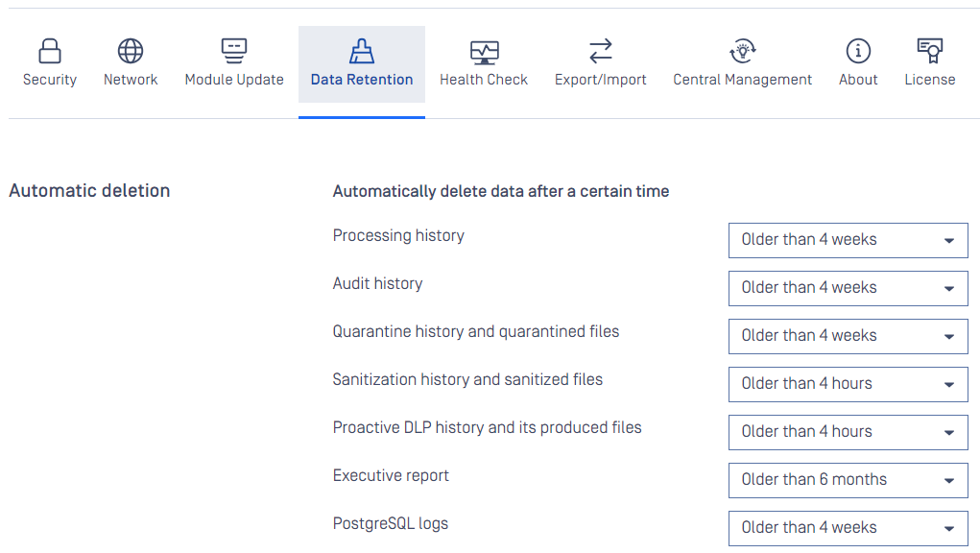Expand Proactive DLP history dropdown
This screenshot has height=553, width=980.
849,432
